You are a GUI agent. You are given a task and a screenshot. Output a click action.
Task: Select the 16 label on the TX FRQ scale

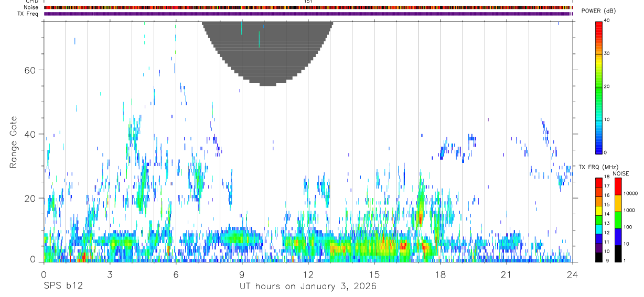coord(607,195)
